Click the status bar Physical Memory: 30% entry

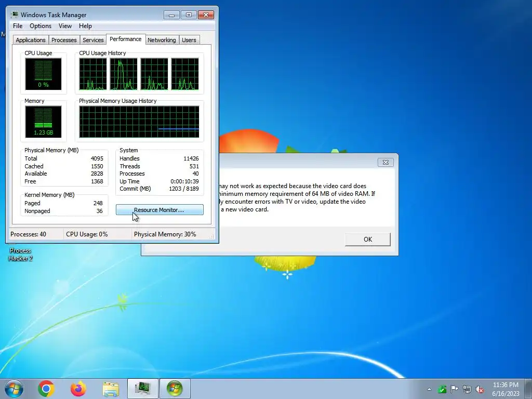(165, 234)
